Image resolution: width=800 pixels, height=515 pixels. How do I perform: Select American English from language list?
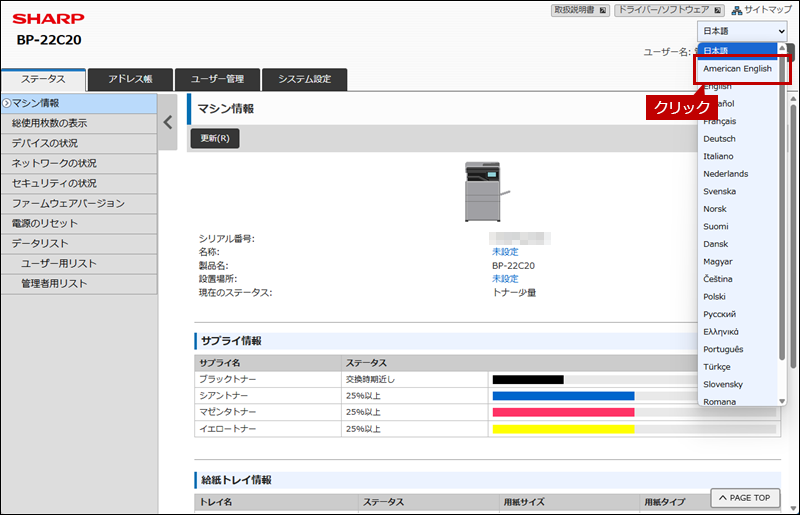[x=737, y=68]
